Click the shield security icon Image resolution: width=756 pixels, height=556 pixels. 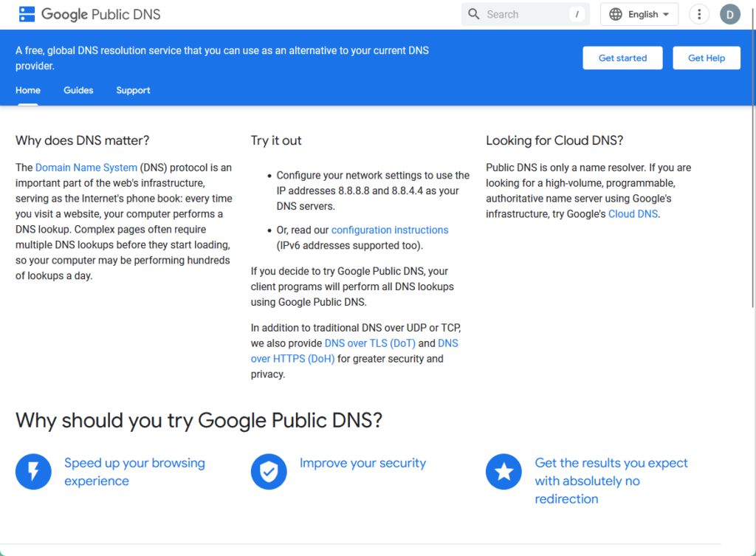pyautogui.click(x=269, y=472)
